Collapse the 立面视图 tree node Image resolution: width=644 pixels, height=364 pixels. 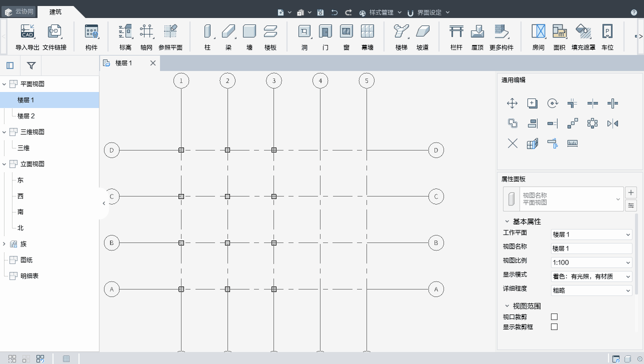coord(4,164)
